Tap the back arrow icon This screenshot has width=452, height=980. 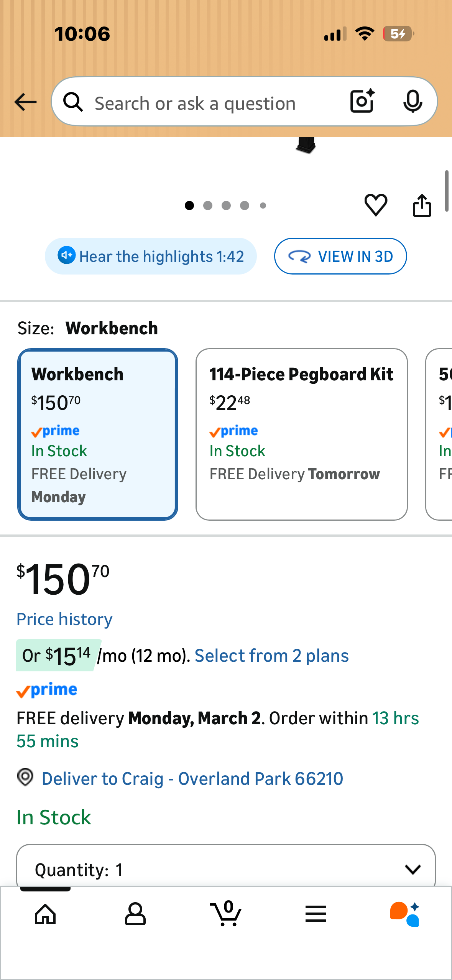[25, 102]
